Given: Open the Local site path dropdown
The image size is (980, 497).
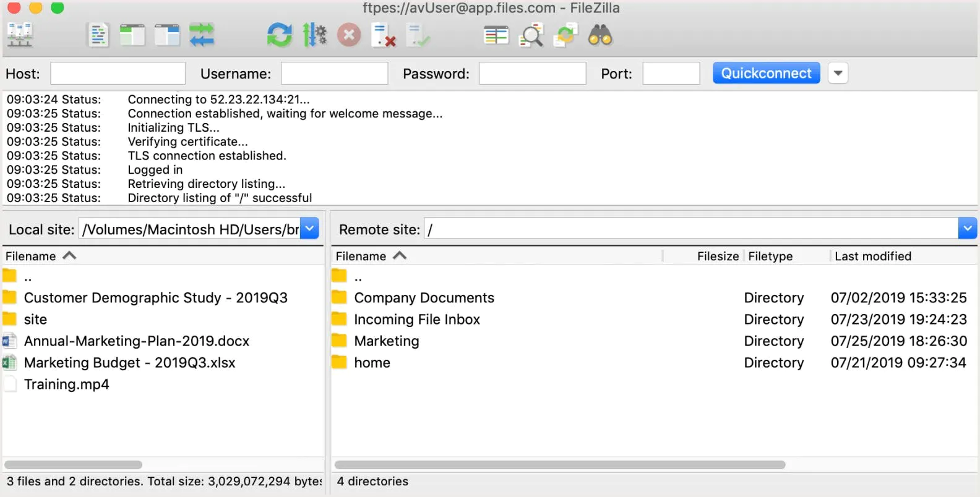Looking at the screenshot, I should [309, 229].
